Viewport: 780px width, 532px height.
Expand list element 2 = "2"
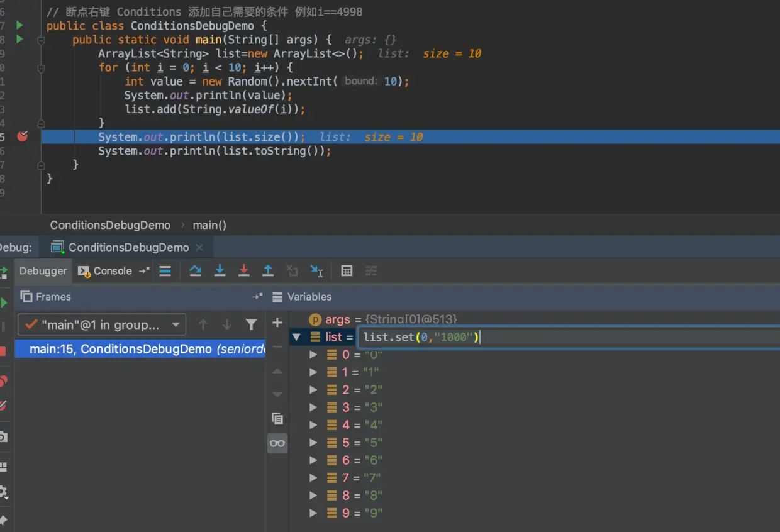313,390
